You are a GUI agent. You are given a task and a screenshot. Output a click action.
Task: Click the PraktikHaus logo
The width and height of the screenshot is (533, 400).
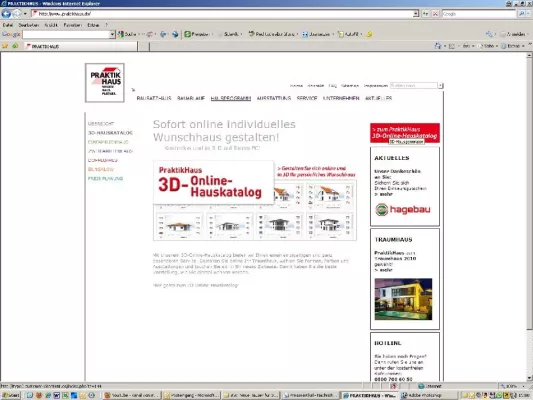pos(105,83)
